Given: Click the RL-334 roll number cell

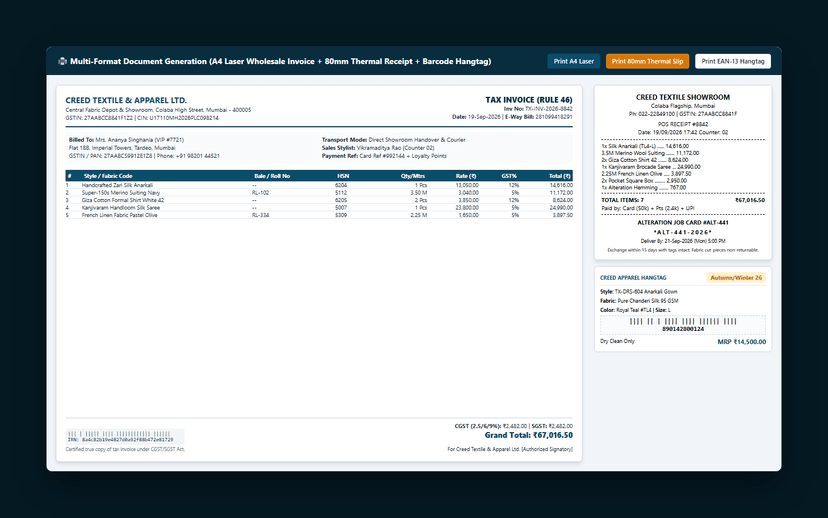Looking at the screenshot, I should pyautogui.click(x=260, y=215).
